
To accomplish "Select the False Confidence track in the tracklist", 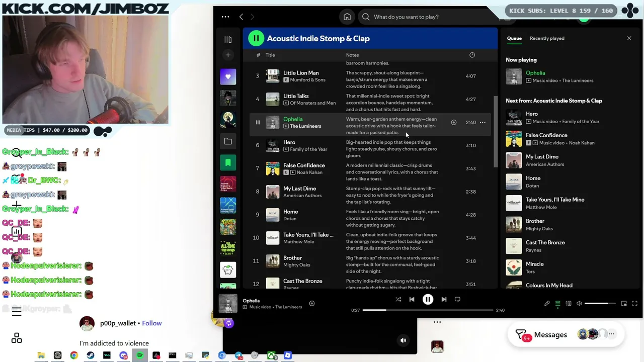I will [x=304, y=165].
